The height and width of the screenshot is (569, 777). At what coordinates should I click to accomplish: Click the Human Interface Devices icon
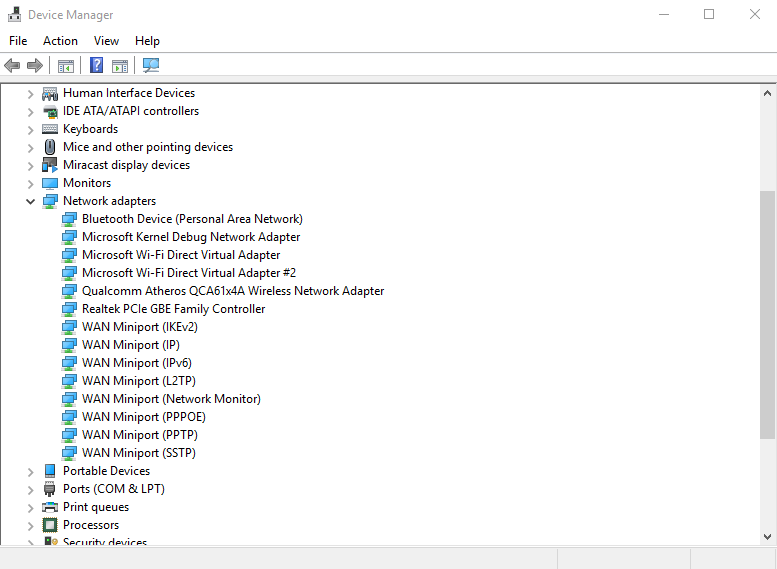(50, 93)
